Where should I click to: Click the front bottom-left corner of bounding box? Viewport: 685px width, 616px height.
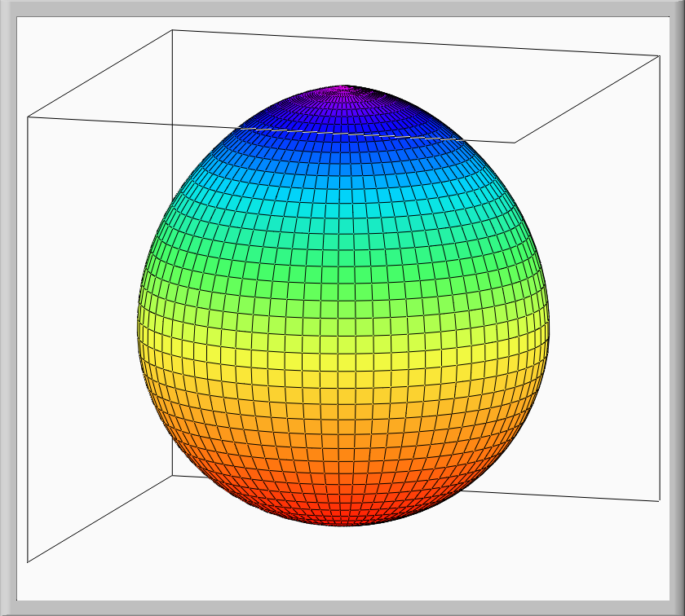pyautogui.click(x=28, y=561)
